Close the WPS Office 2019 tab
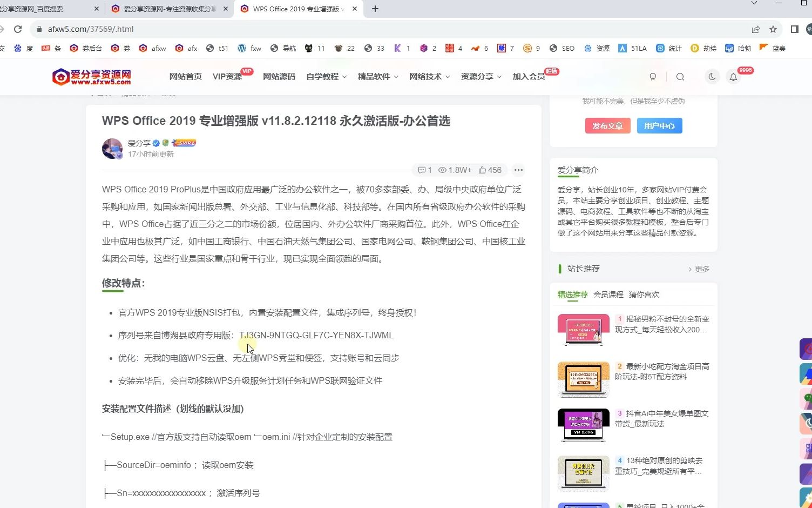 pyautogui.click(x=355, y=9)
